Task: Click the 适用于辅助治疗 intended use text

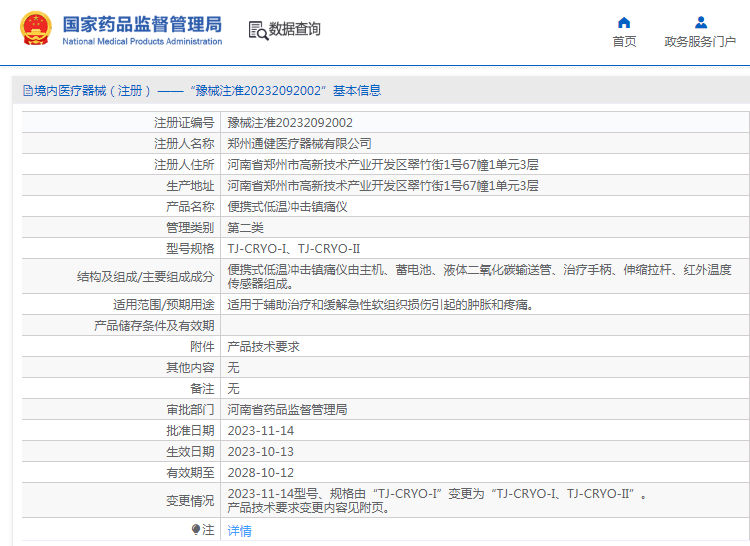Action: (381, 305)
